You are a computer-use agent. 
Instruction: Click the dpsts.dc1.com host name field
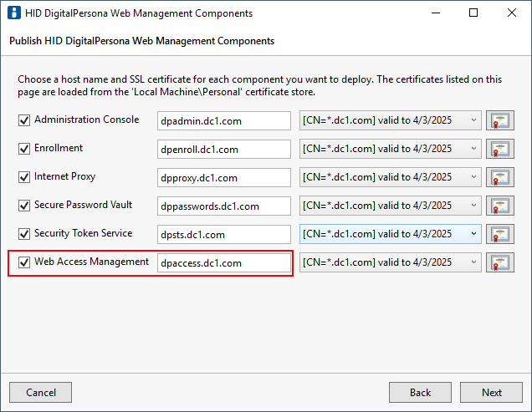coord(224,234)
